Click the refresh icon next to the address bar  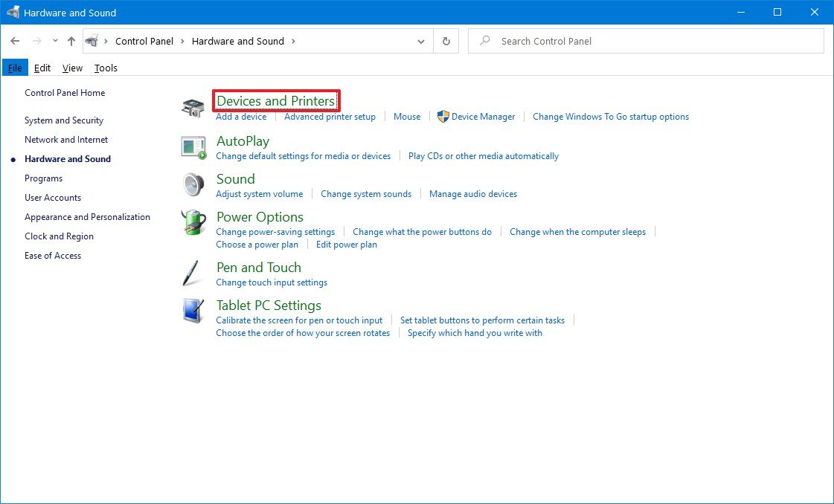[446, 41]
